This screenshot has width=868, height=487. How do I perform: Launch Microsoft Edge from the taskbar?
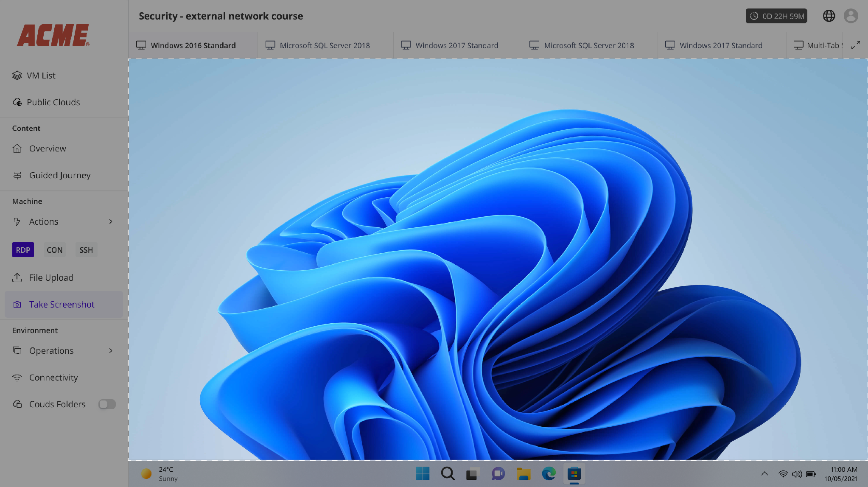tap(549, 473)
